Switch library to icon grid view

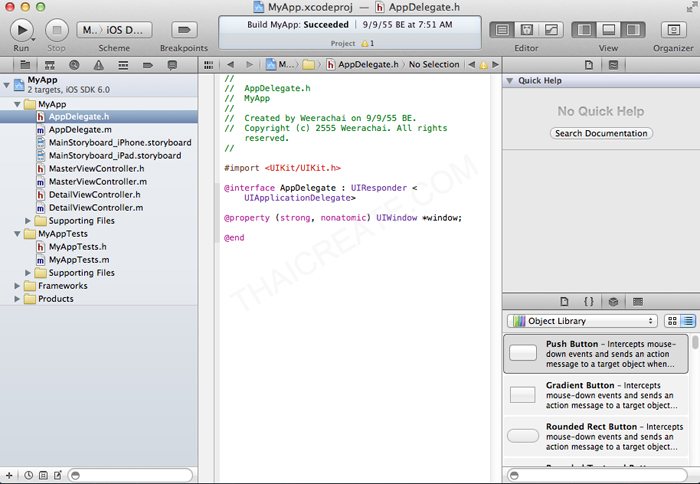point(672,321)
